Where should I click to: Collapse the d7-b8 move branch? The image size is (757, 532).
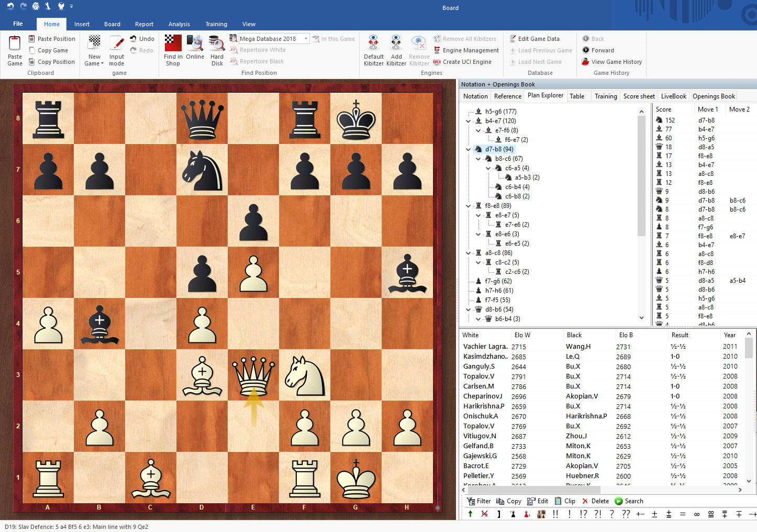point(468,149)
